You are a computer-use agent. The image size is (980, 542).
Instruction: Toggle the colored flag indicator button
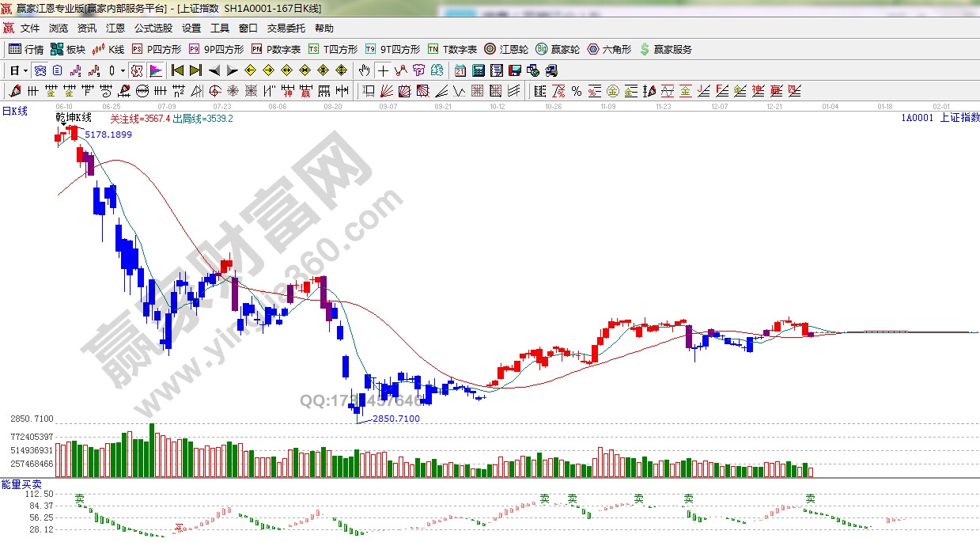click(x=155, y=70)
